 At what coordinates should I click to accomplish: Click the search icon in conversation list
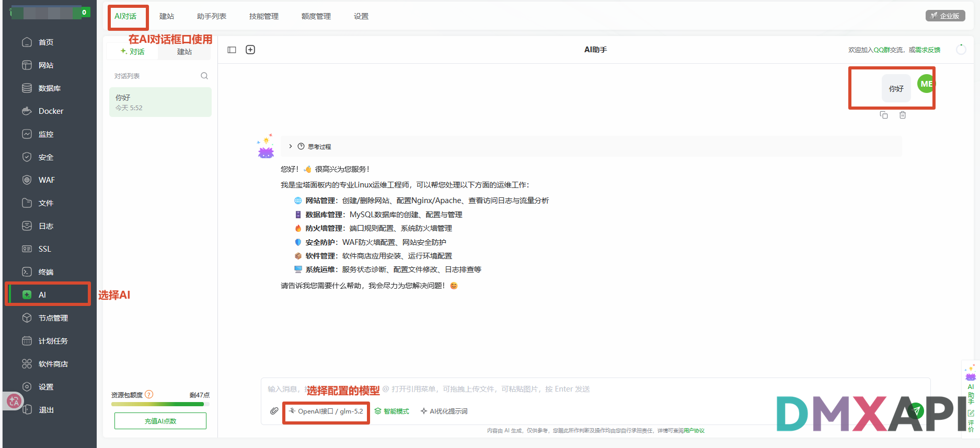(204, 76)
